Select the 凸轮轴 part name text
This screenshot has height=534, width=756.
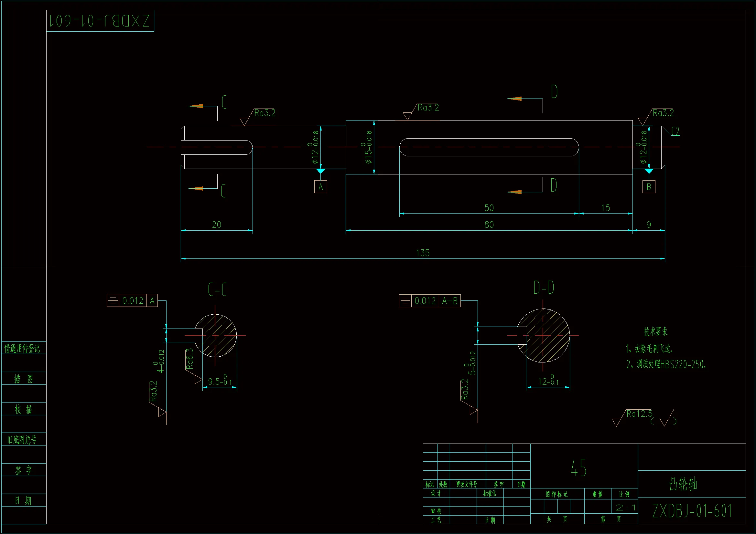click(x=683, y=484)
